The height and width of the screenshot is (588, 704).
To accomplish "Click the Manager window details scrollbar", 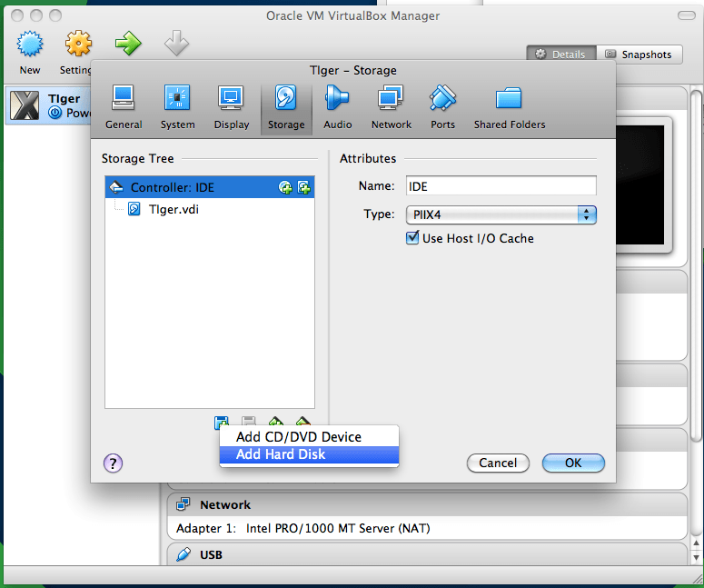I will (696, 265).
